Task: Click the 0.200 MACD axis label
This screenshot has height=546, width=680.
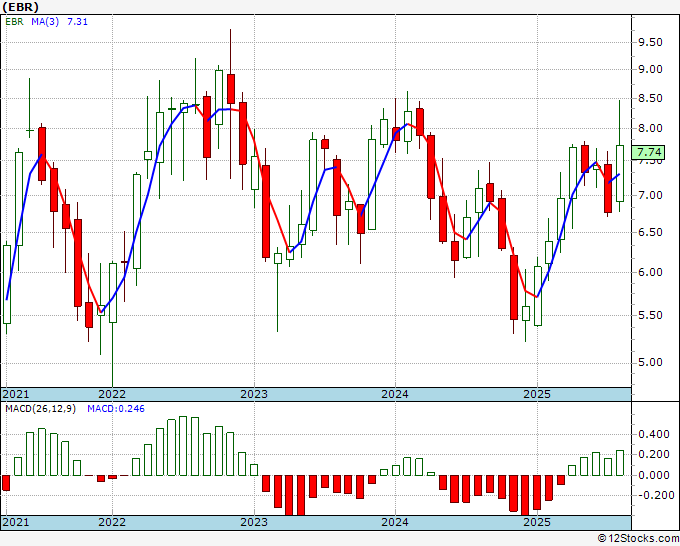Action: [654, 454]
